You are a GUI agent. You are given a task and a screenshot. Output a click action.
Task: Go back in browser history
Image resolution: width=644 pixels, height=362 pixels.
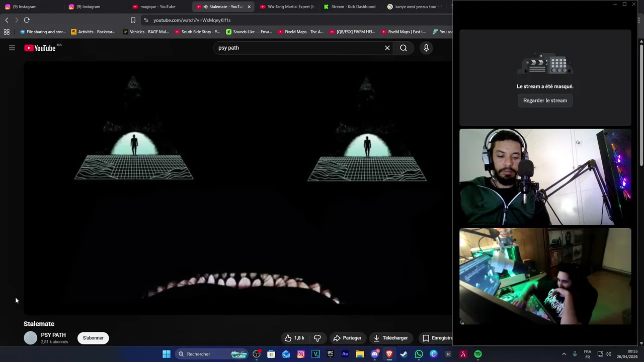[x=7, y=20]
